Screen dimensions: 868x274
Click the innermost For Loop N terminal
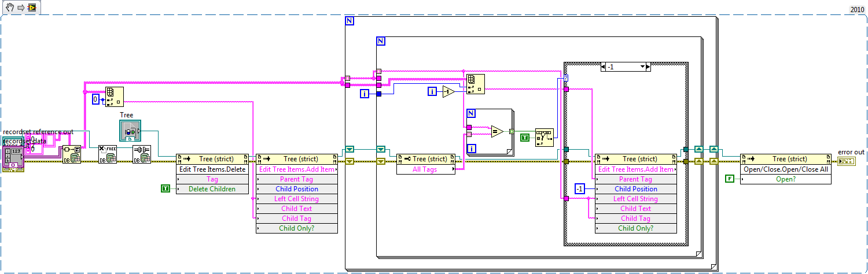tap(471, 113)
